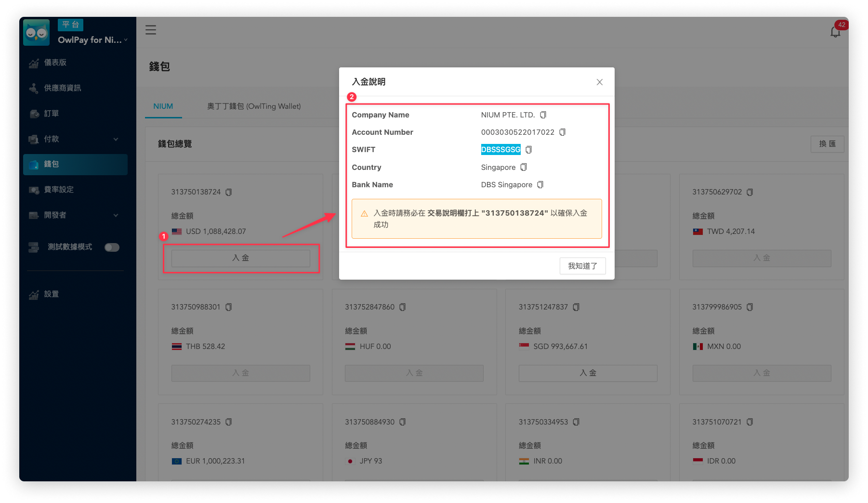Click the 我知道了 button

[x=582, y=266]
